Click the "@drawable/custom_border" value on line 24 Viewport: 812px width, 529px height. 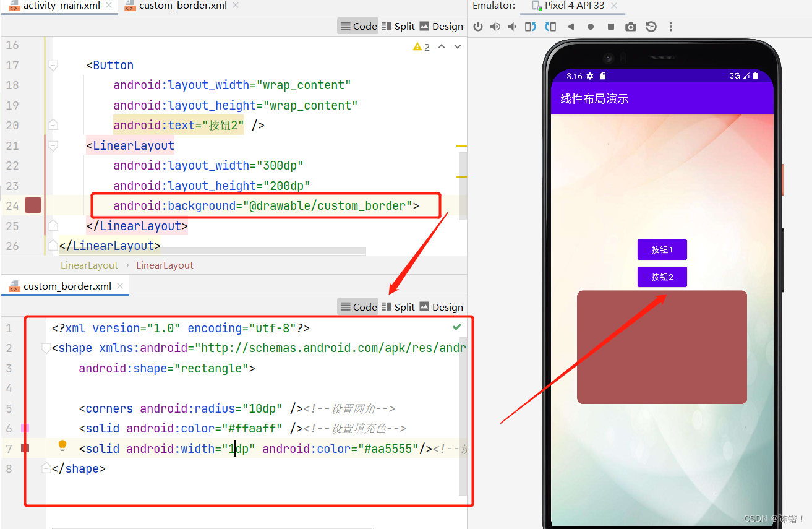tap(327, 205)
